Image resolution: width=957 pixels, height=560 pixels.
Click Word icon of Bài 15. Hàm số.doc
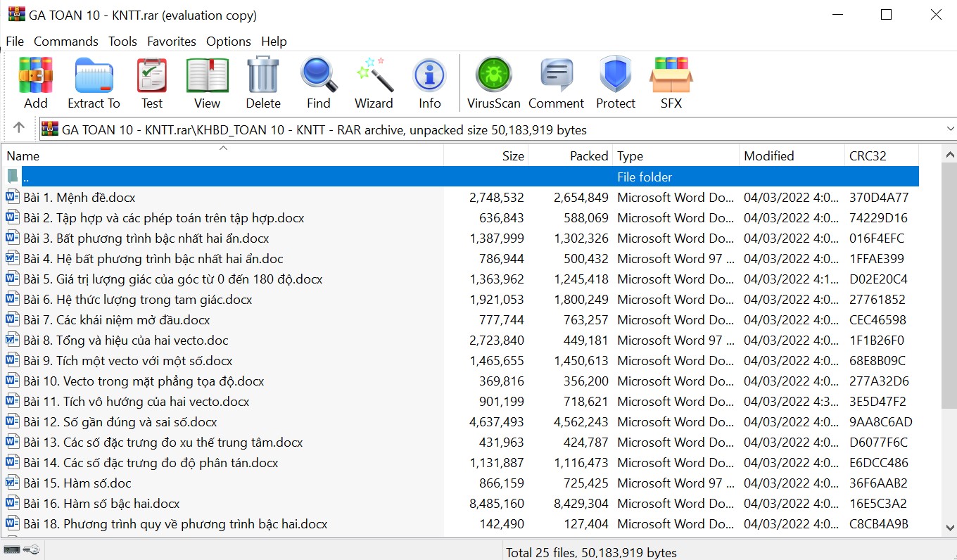13,483
